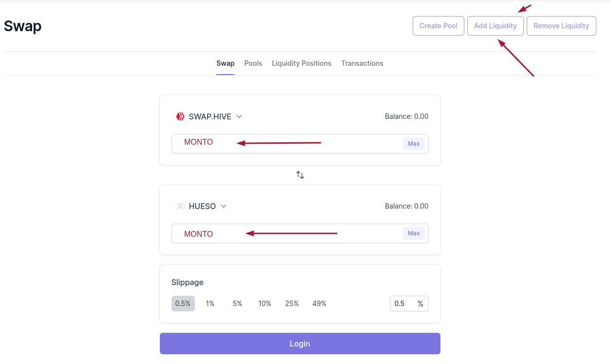Click the SWAP.HIVE token name

click(x=210, y=116)
